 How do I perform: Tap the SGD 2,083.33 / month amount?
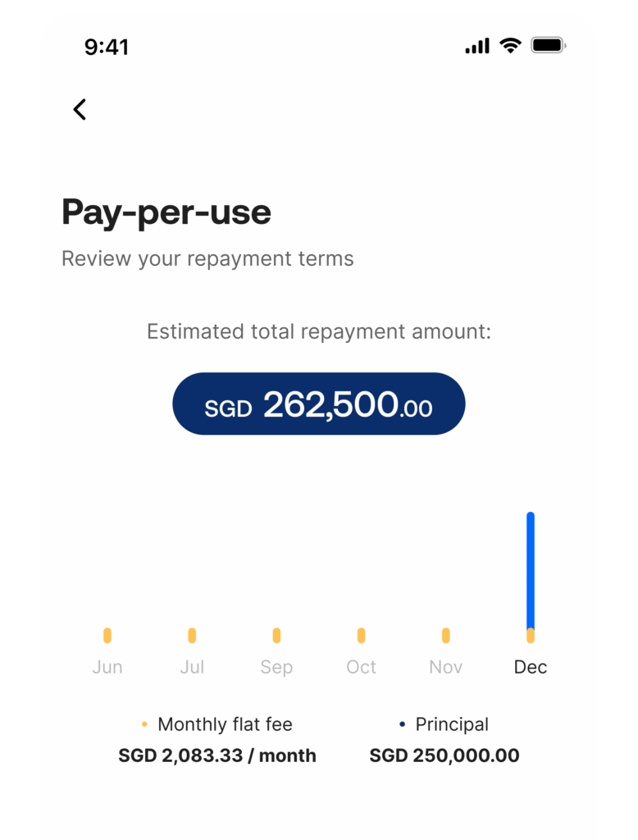pyautogui.click(x=217, y=756)
